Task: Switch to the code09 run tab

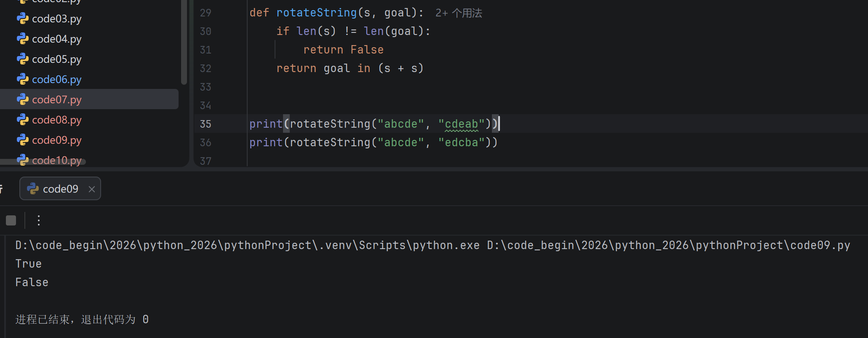Action: [60, 189]
